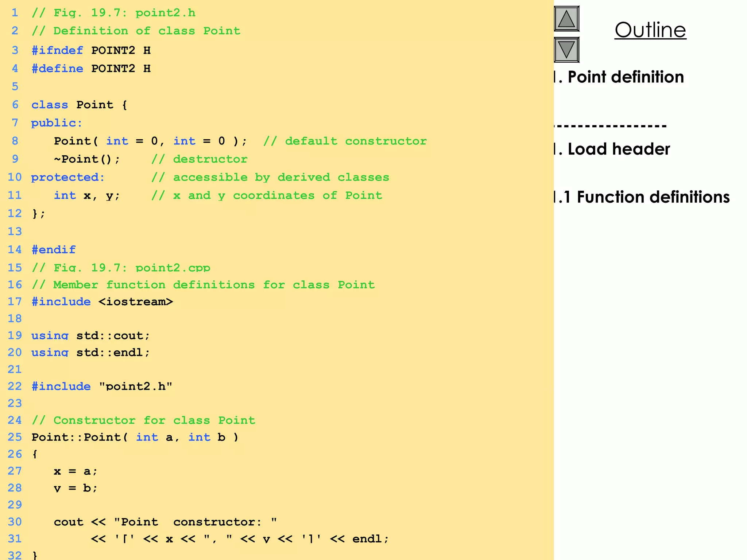
Task: Click the '<< endl;' continuation on line 31
Action: [360, 538]
